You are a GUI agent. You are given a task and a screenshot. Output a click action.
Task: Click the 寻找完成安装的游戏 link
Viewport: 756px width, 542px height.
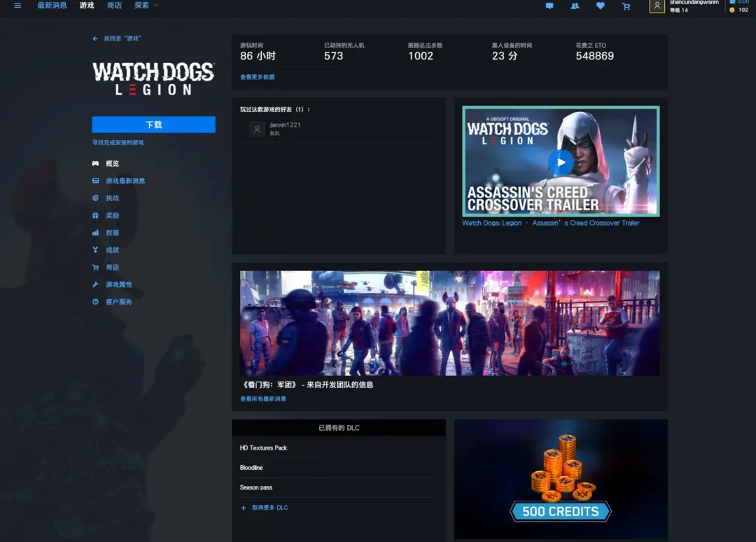[118, 143]
